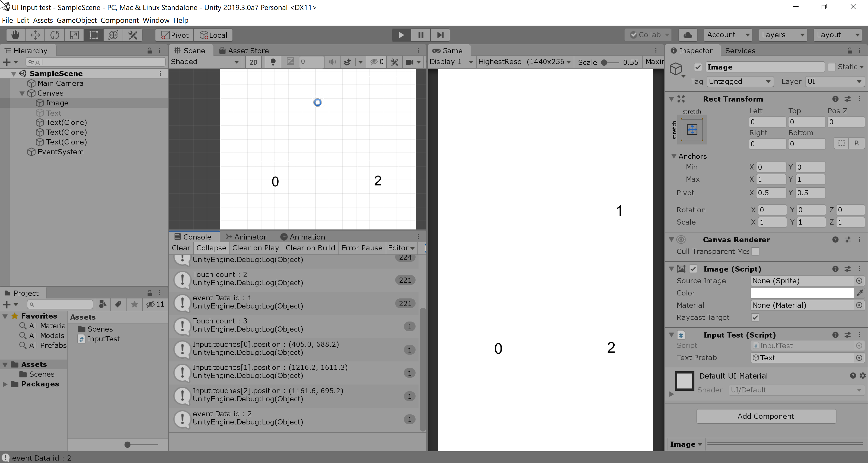This screenshot has height=463, width=868.
Task: Click the Step frame button
Action: (440, 35)
